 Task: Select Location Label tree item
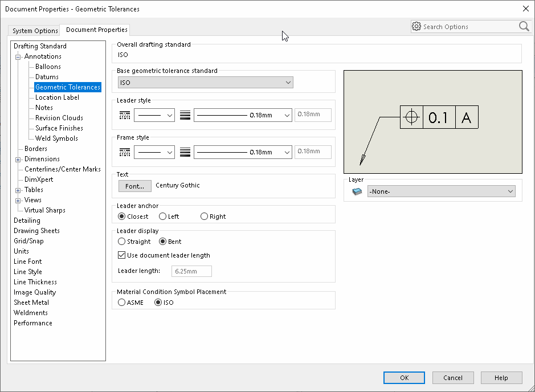click(x=57, y=97)
